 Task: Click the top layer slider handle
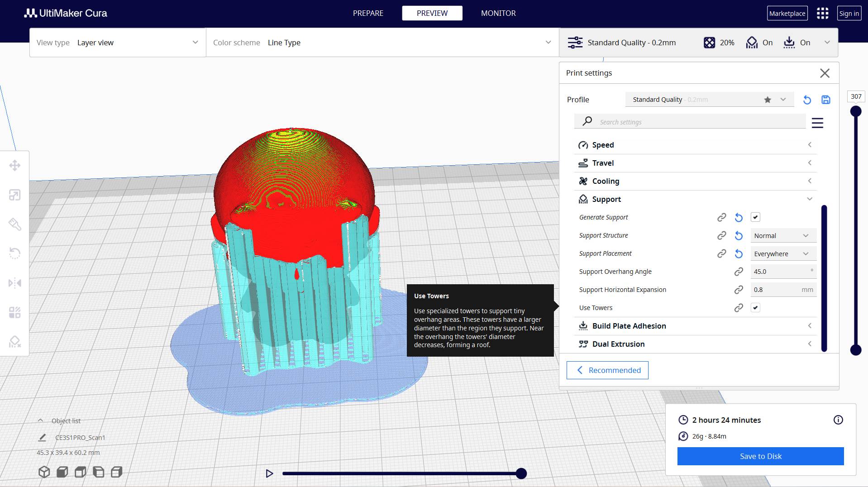pos(856,111)
